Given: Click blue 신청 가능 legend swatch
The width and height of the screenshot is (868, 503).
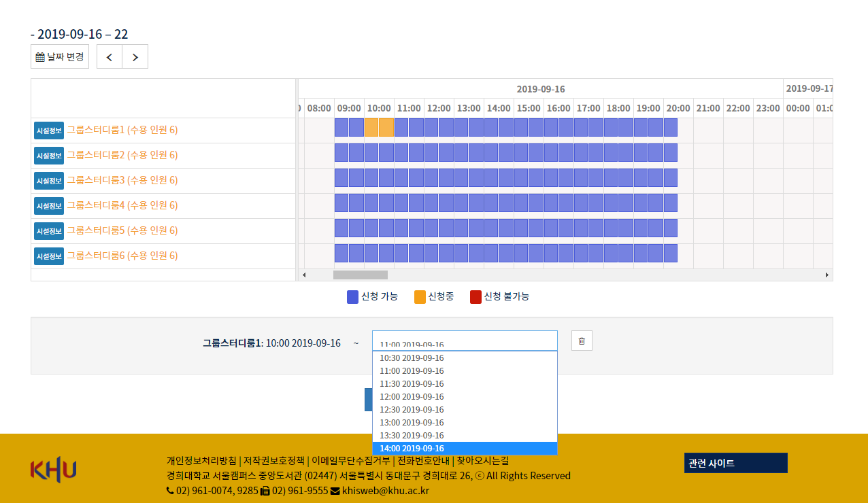Looking at the screenshot, I should [x=352, y=297].
